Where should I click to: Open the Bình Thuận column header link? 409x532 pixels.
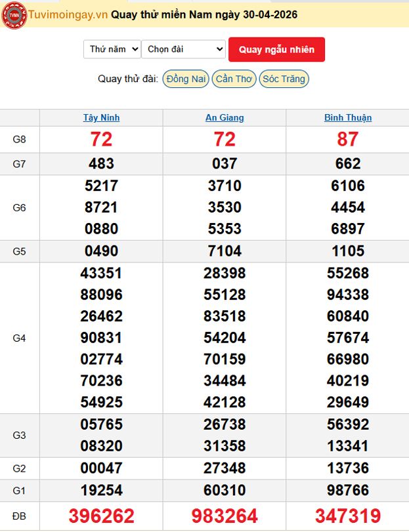tap(348, 117)
